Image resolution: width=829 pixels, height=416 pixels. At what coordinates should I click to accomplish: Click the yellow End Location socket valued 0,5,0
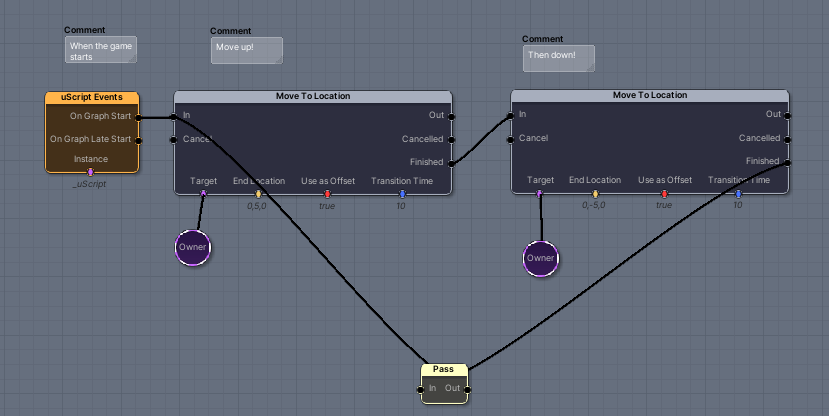coord(258,193)
